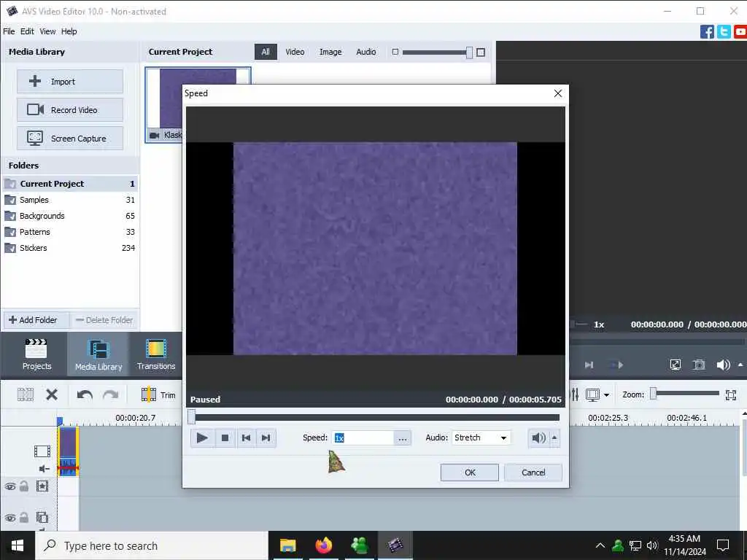Click Delete Folder button
Image resolution: width=747 pixels, height=560 pixels.
pos(104,320)
